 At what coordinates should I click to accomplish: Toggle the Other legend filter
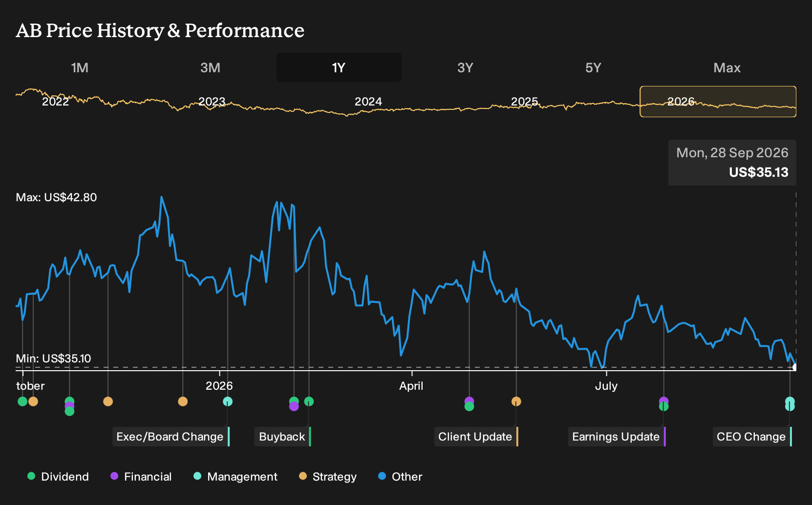[400, 477]
